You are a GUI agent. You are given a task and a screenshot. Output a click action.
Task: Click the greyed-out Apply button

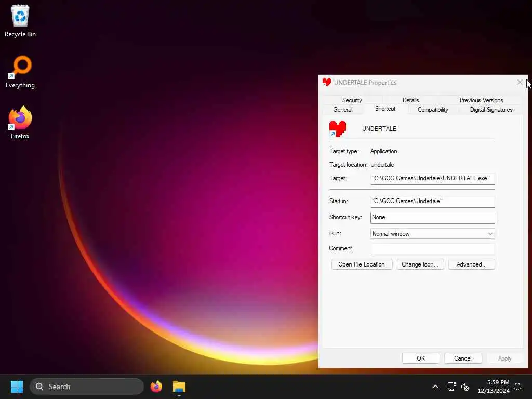click(x=504, y=358)
